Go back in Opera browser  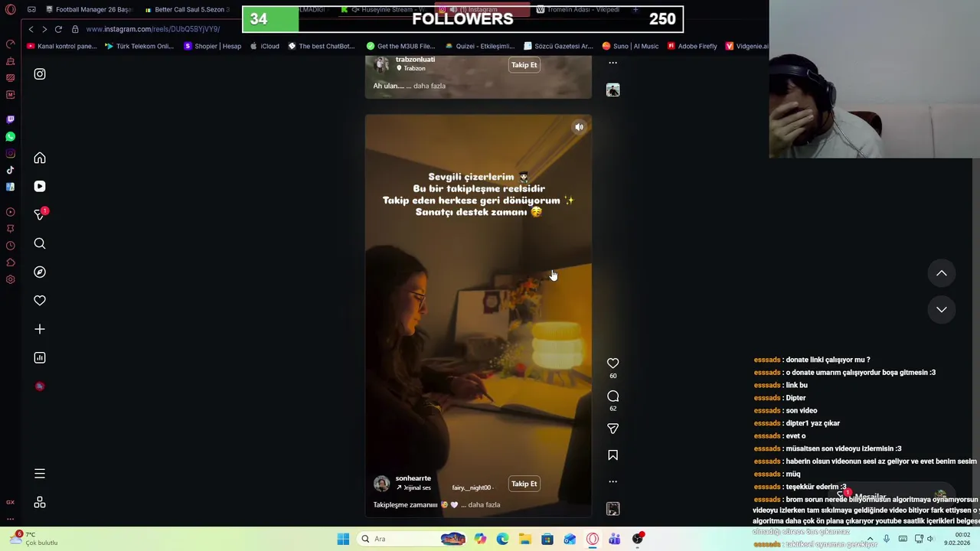click(31, 29)
